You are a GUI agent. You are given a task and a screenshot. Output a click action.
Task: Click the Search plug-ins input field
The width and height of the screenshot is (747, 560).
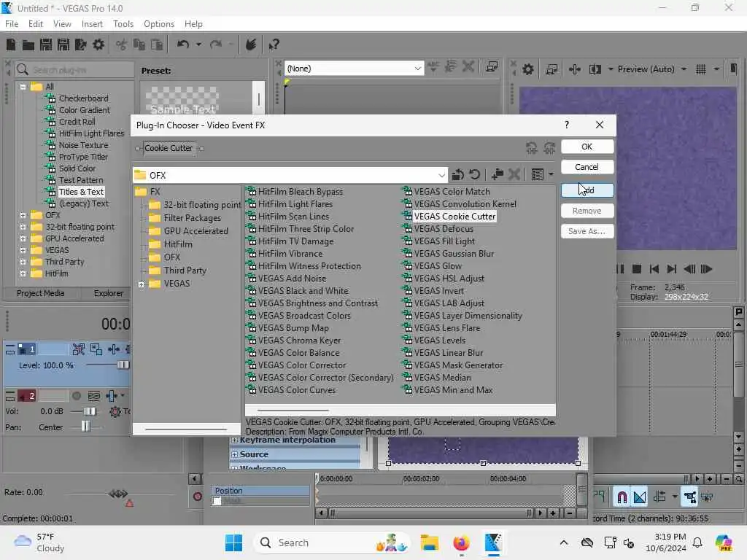point(74,70)
